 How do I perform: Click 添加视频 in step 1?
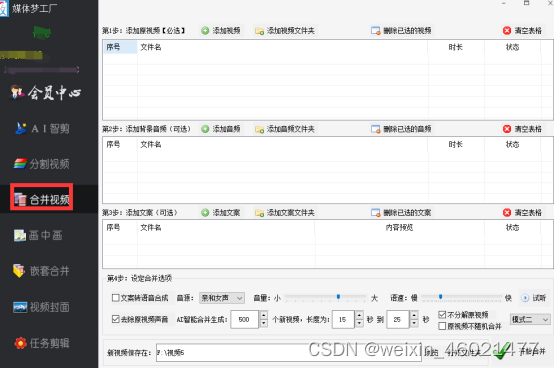click(x=221, y=31)
